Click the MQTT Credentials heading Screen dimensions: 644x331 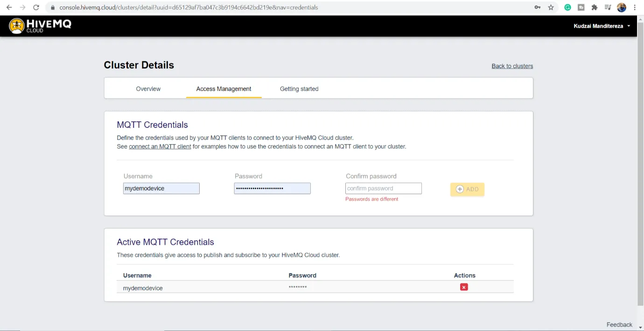(152, 125)
